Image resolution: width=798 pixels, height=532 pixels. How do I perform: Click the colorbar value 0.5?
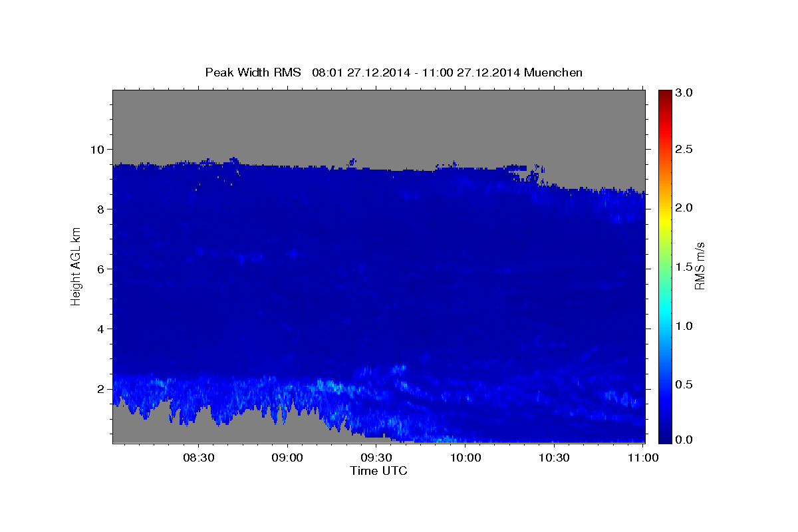pyautogui.click(x=685, y=384)
